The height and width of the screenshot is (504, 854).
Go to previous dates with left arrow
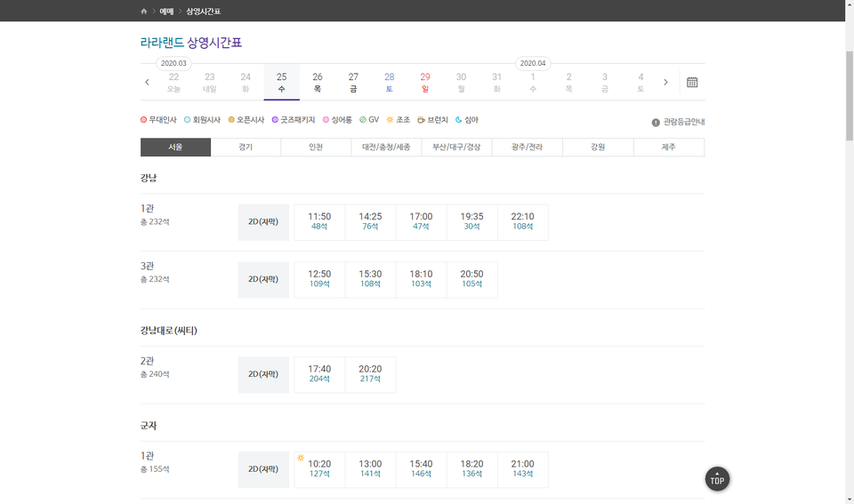pyautogui.click(x=147, y=82)
